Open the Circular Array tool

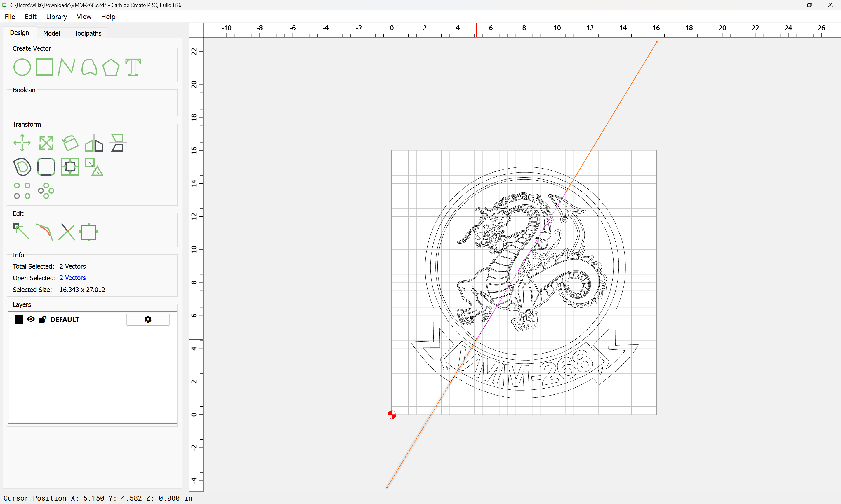[x=46, y=190]
